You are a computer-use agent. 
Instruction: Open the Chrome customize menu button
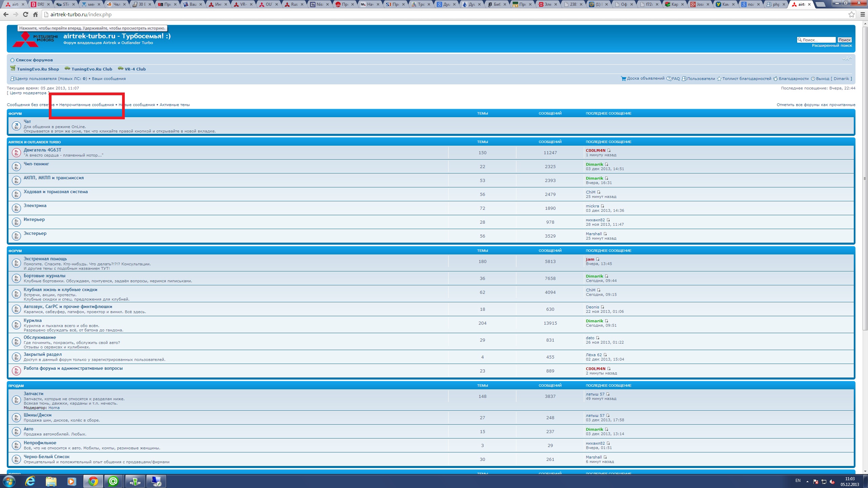[863, 15]
